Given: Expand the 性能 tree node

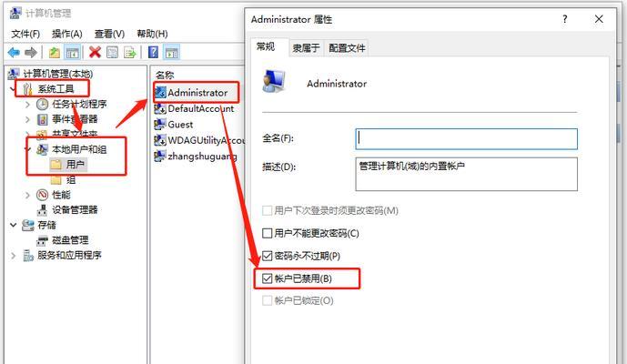Looking at the screenshot, I should (x=27, y=196).
